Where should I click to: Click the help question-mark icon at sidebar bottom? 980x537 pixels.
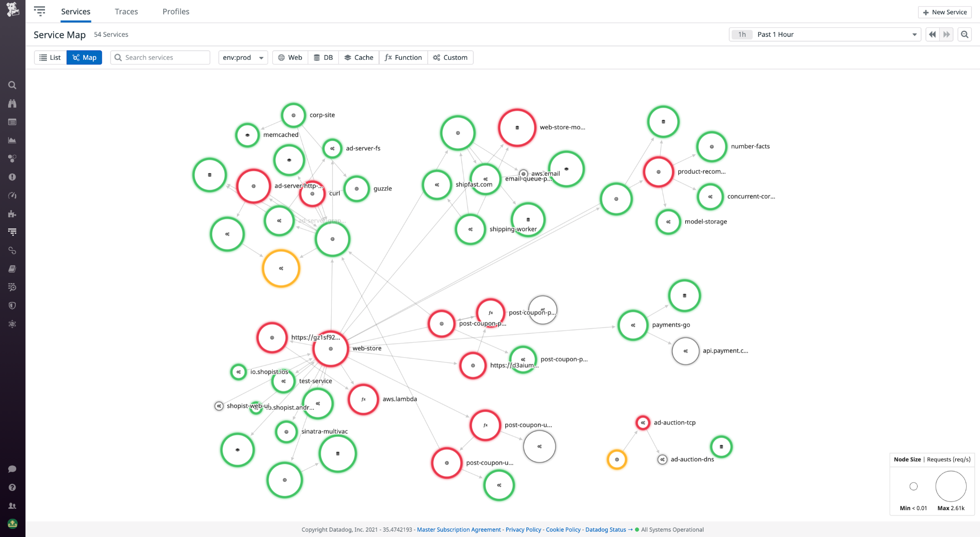[x=12, y=487]
